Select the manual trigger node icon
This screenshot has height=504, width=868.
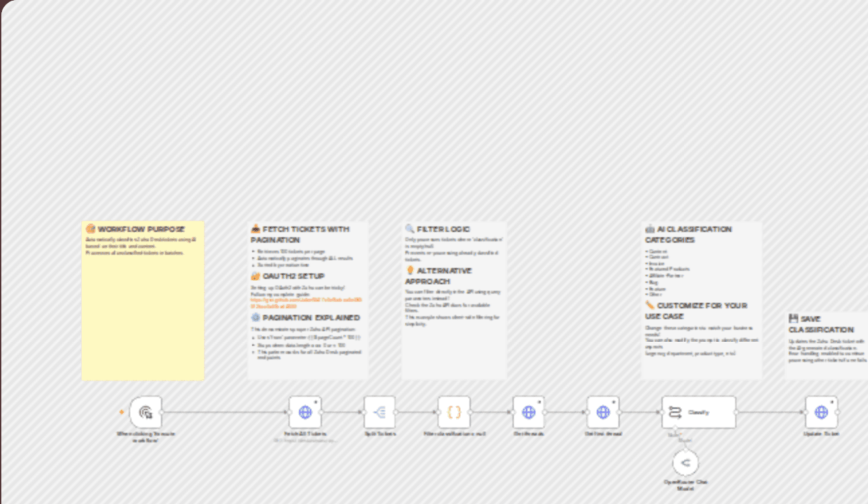[x=146, y=412]
